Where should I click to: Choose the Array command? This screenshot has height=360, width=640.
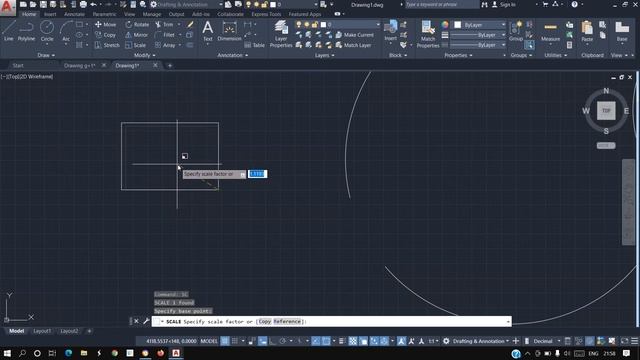pyautogui.click(x=165, y=45)
